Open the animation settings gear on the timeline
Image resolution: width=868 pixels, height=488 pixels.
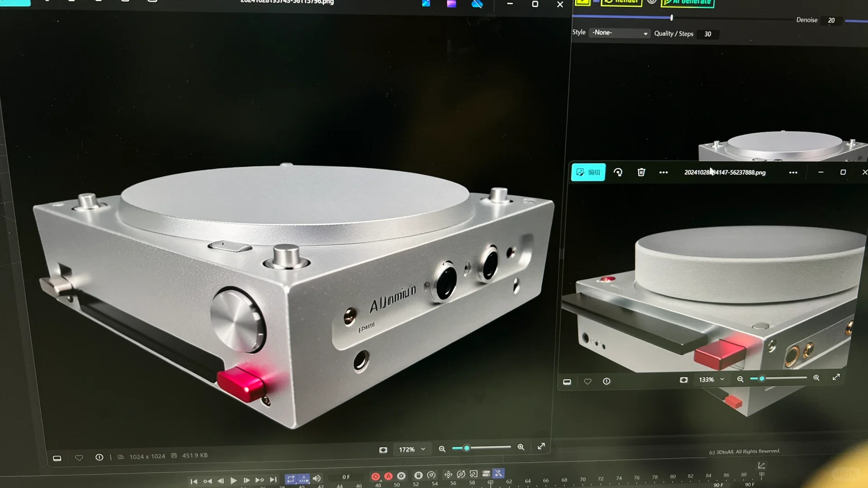point(401,476)
